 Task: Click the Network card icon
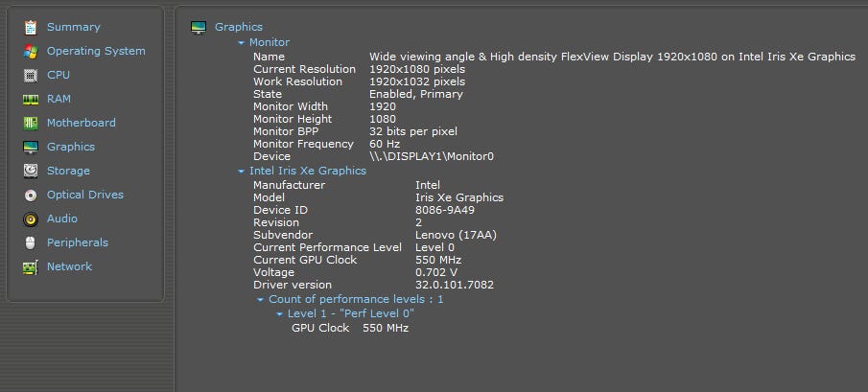point(31,267)
